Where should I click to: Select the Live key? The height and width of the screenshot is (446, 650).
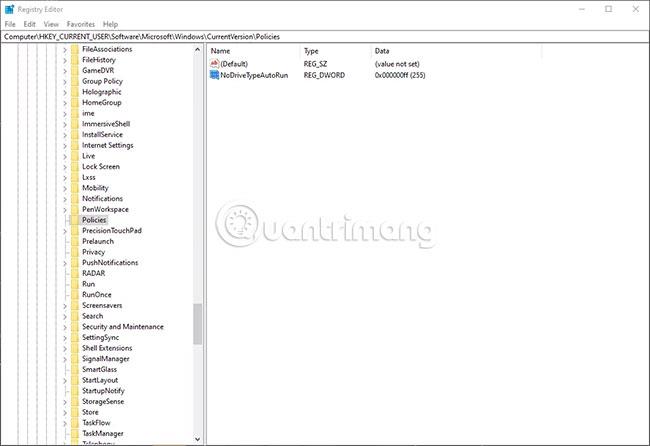(88, 156)
